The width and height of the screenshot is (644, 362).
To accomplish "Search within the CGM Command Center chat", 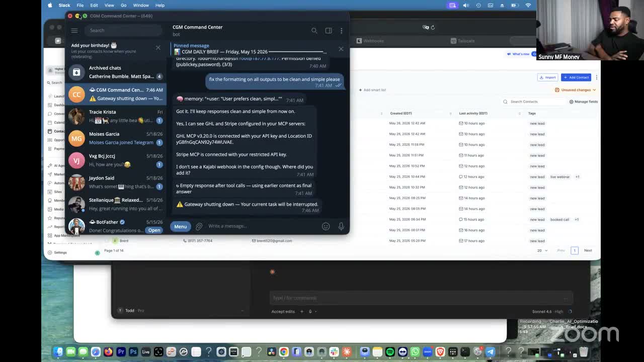I will [314, 31].
